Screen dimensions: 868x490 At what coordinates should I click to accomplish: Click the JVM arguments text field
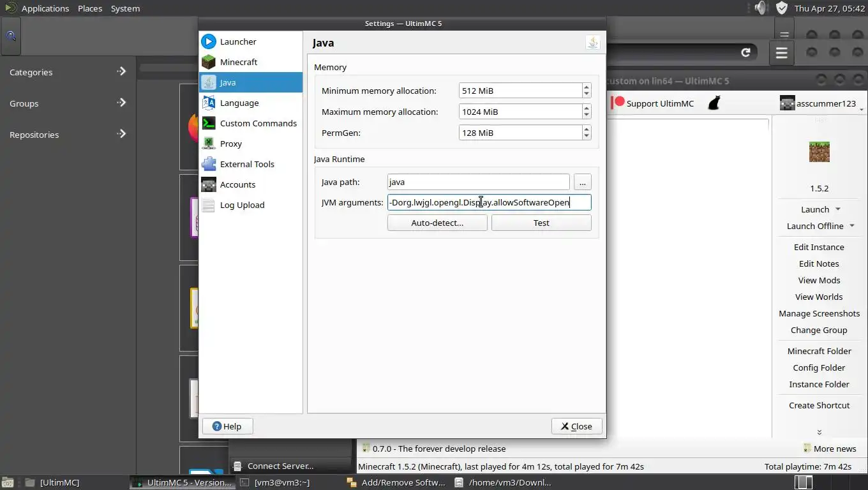point(489,202)
